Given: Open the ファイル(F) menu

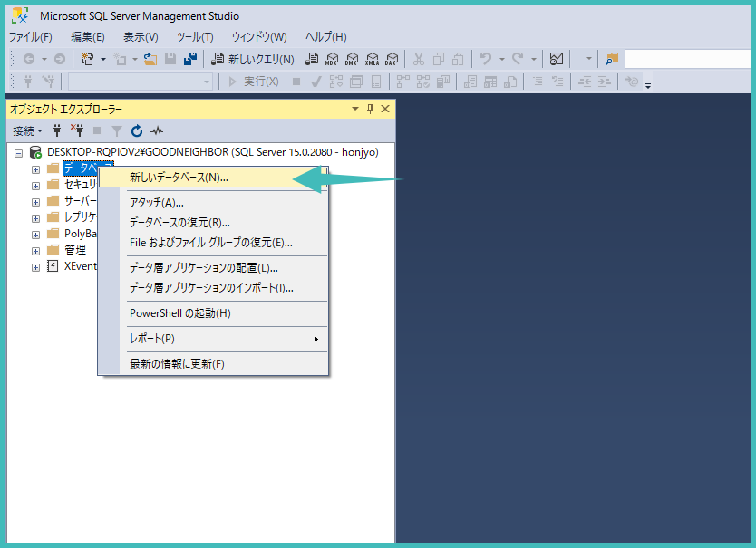Looking at the screenshot, I should click(x=31, y=36).
